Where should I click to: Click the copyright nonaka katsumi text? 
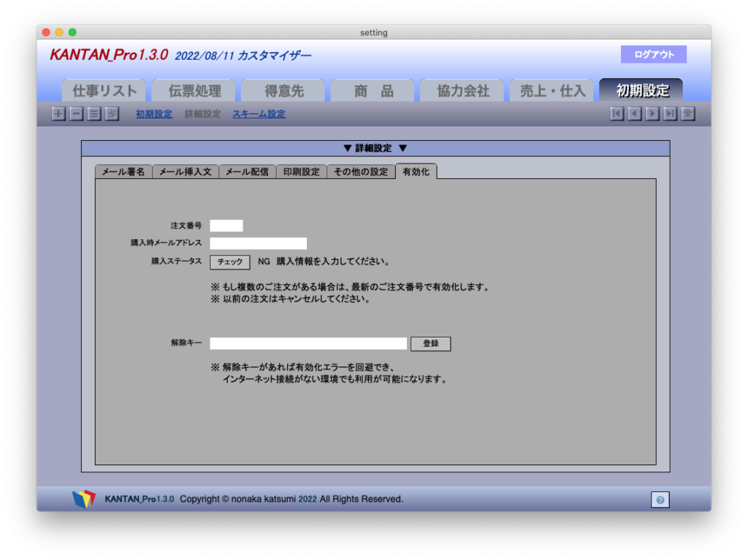(291, 499)
